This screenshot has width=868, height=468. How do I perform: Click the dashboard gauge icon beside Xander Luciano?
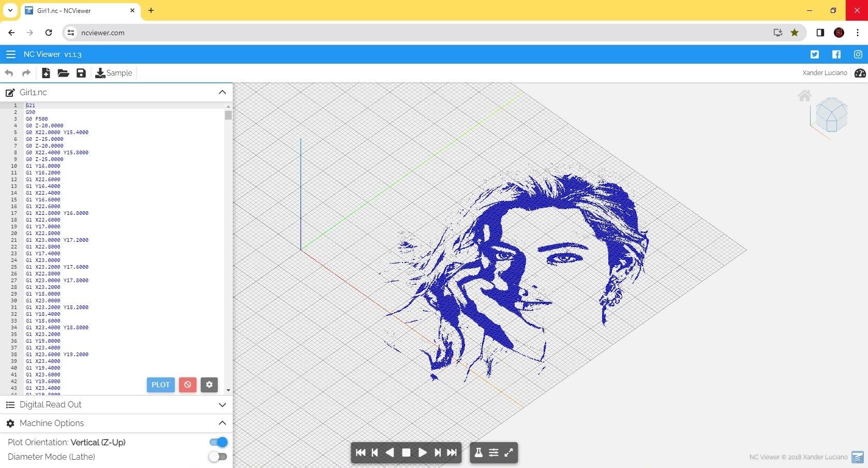[860, 73]
